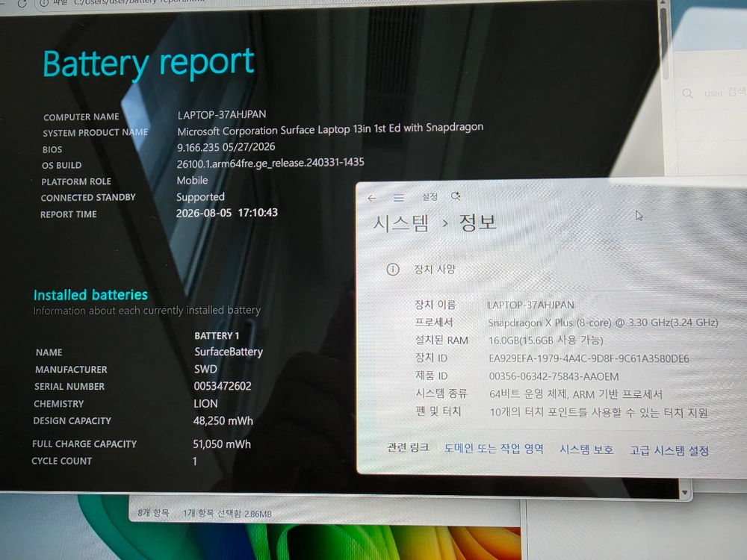Select the device ID EA929EFA-1979 value
Viewport: 747px width, 560px height.
point(589,358)
